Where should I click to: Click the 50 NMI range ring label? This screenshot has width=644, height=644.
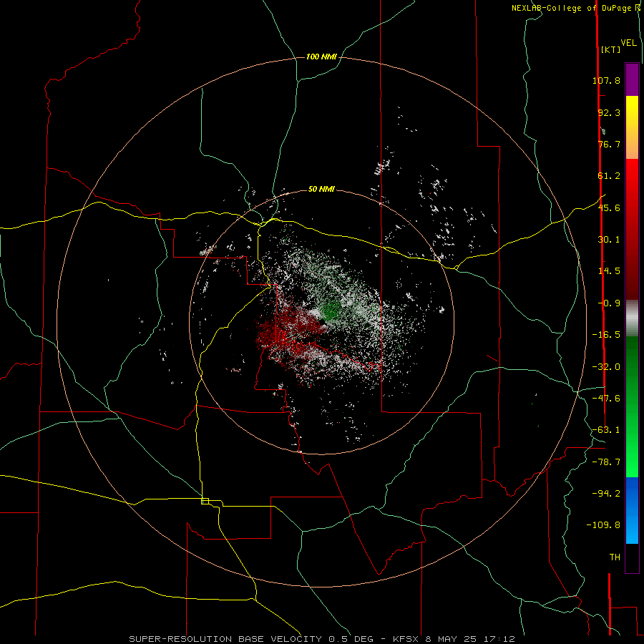[321, 190]
